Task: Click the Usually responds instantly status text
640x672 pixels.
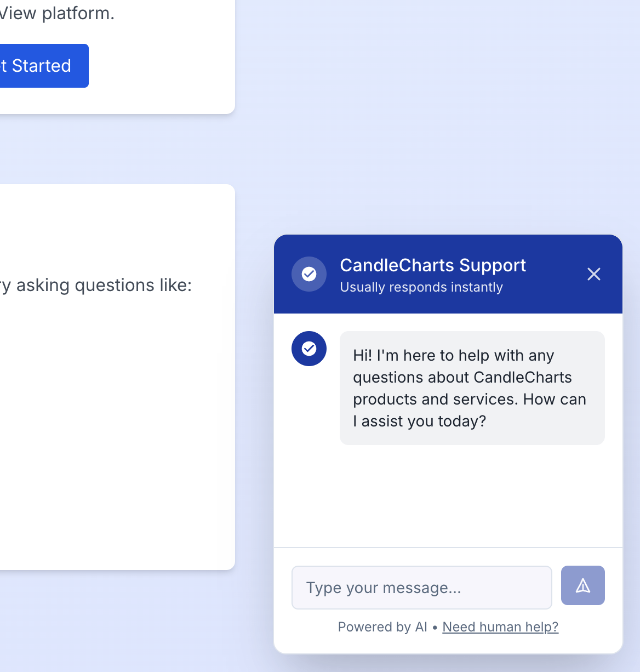Action: pos(421,287)
